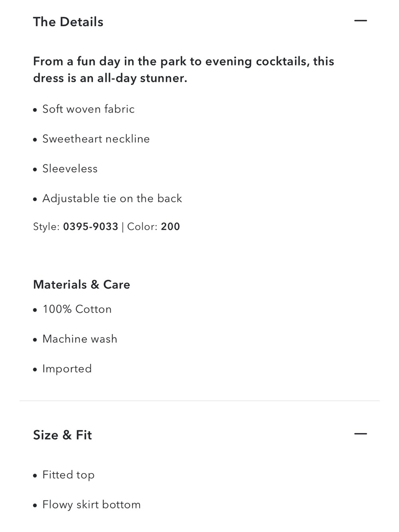Viewport: 399px width, 532px height.
Task: Select the color code 200
Action: click(170, 227)
